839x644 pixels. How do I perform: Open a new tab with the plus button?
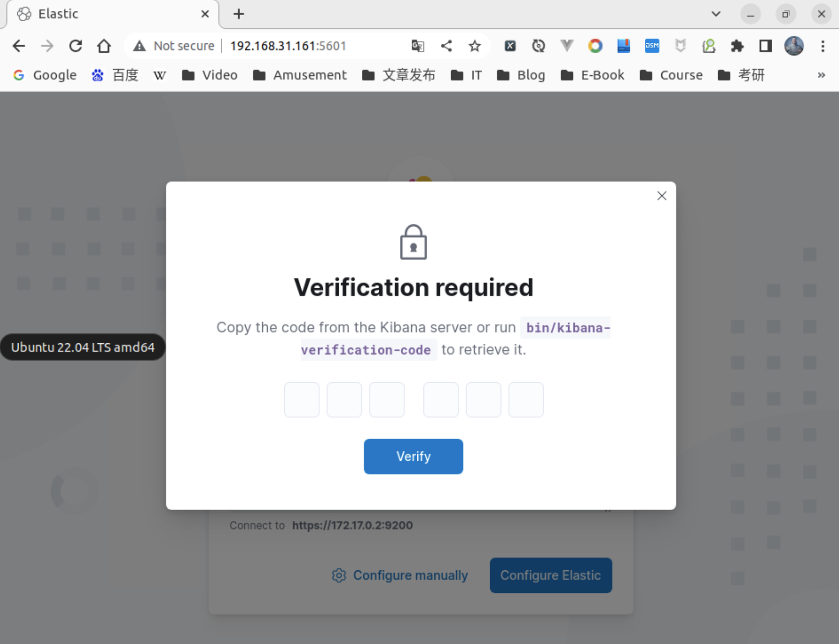239,14
